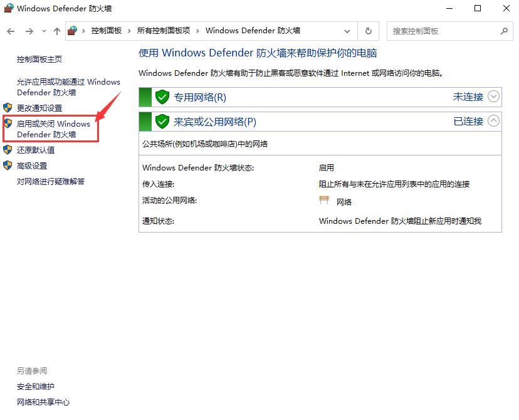Open the address bar dropdown arrow
Viewport: 519px width, 420px height.
pos(347,31)
